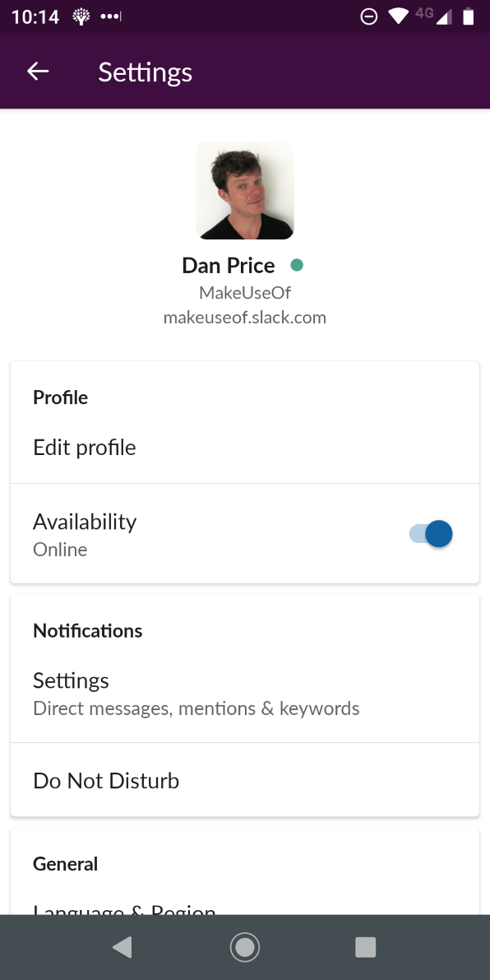This screenshot has height=980, width=490.
Task: Tap the back arrow to leave Settings
Action: click(x=37, y=71)
